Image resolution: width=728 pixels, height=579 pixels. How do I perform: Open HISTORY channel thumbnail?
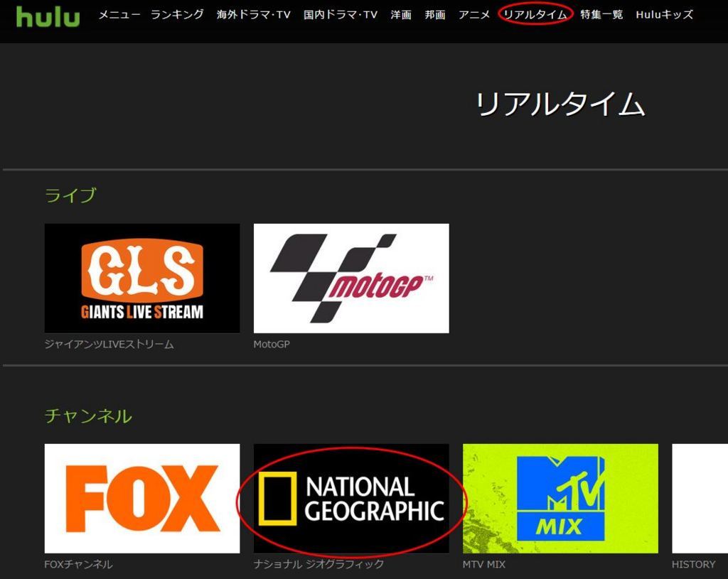(x=700, y=498)
